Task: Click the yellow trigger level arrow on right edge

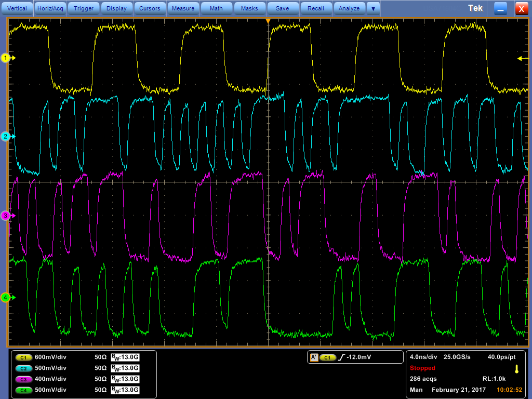Action: click(521, 58)
